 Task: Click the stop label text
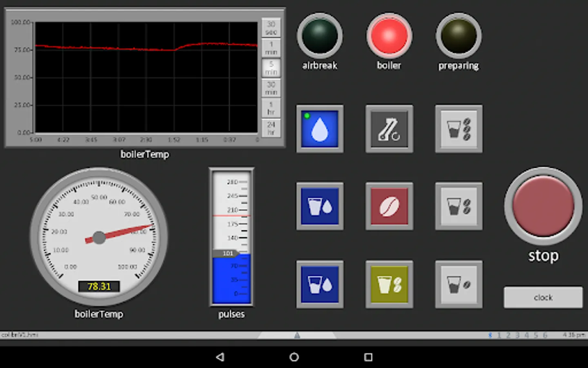543,256
